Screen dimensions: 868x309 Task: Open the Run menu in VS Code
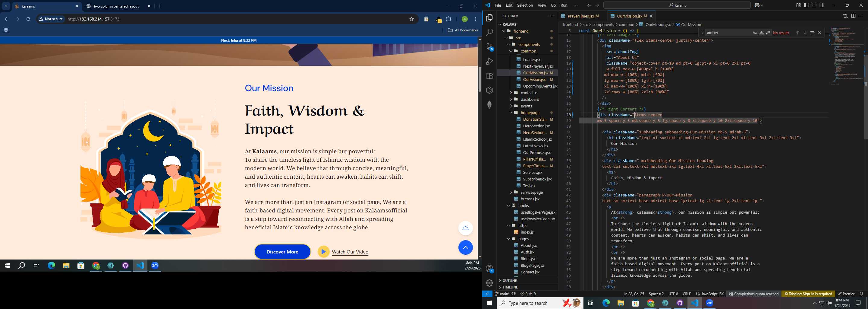564,5
